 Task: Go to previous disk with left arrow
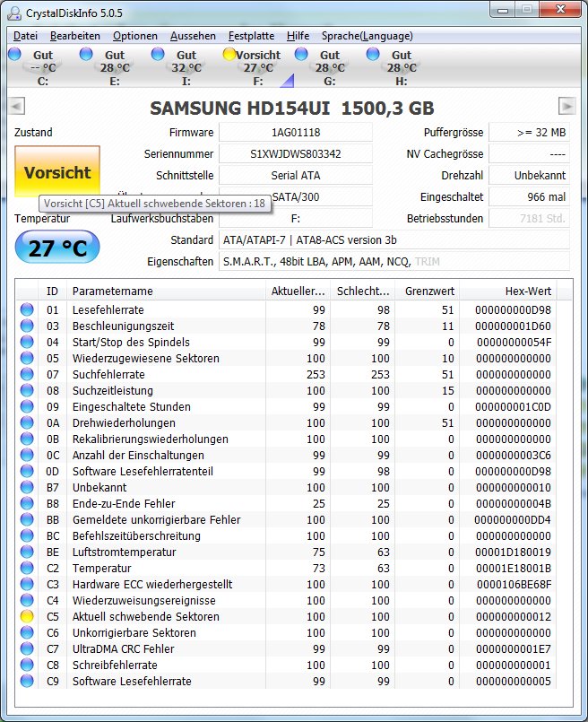(16, 107)
